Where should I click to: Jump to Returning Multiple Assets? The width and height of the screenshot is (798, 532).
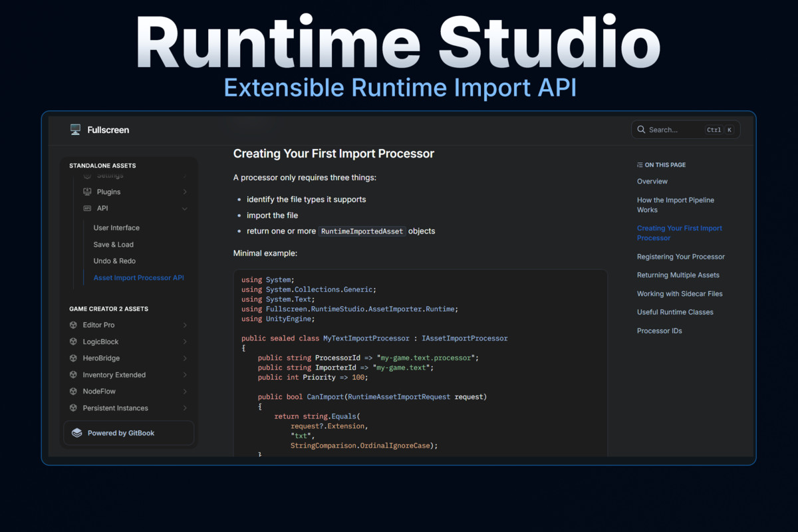coord(678,275)
